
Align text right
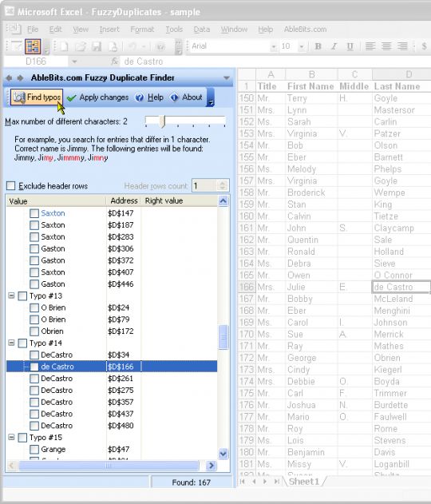(402, 46)
